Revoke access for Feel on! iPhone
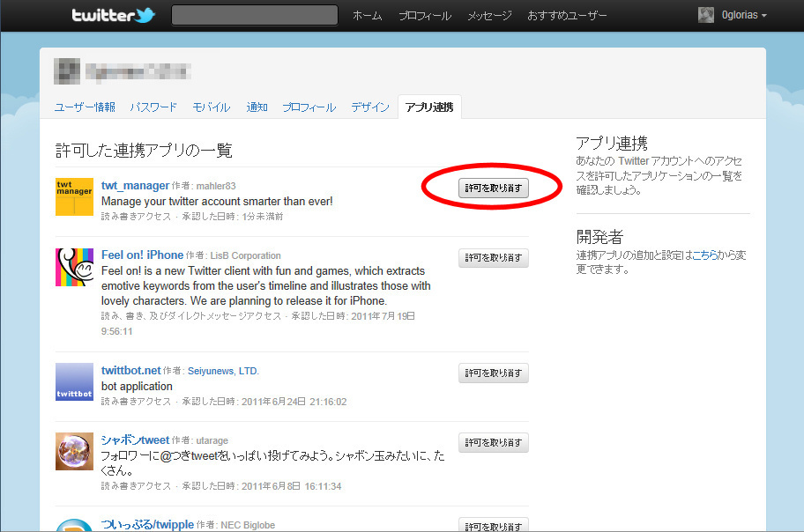 [494, 258]
